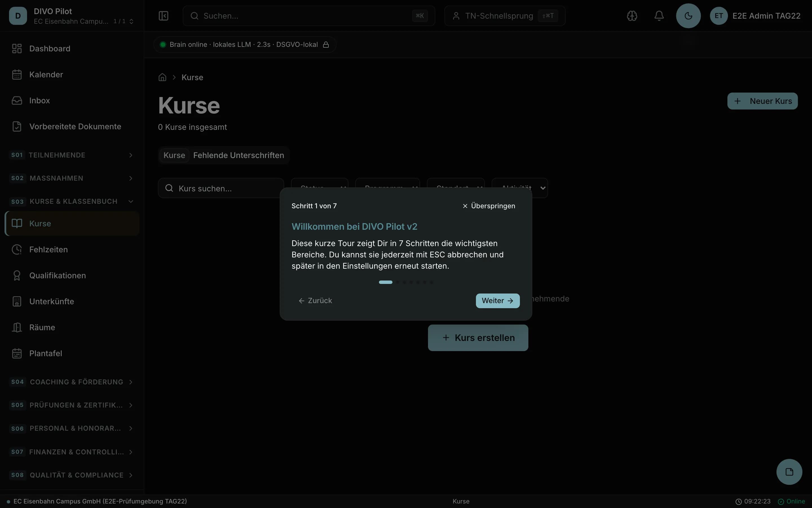Expand the S04 Coaching & Förderung section

[x=72, y=382]
